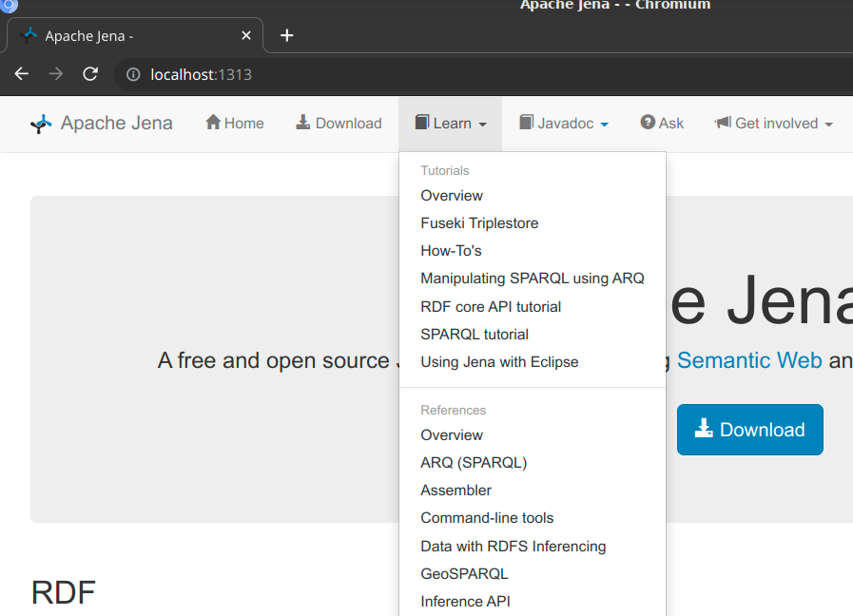Open Inference API reference
The height and width of the screenshot is (616, 853).
pos(532,602)
